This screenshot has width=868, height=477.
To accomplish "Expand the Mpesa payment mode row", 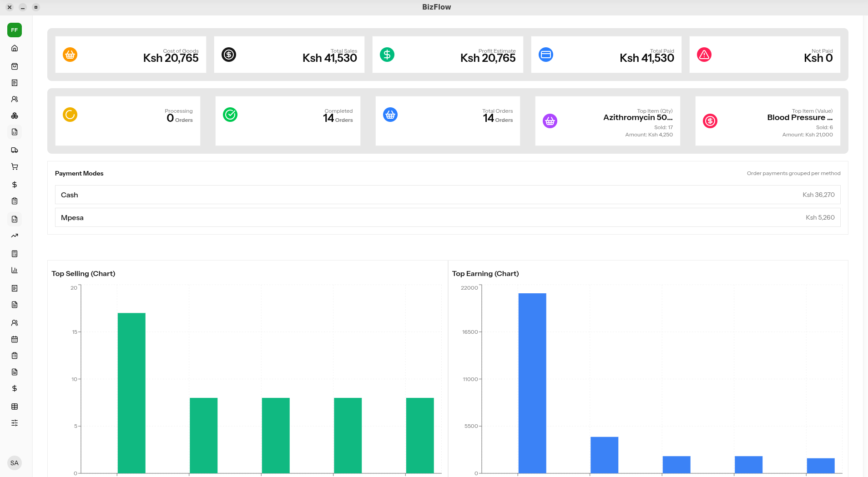I will tap(448, 217).
